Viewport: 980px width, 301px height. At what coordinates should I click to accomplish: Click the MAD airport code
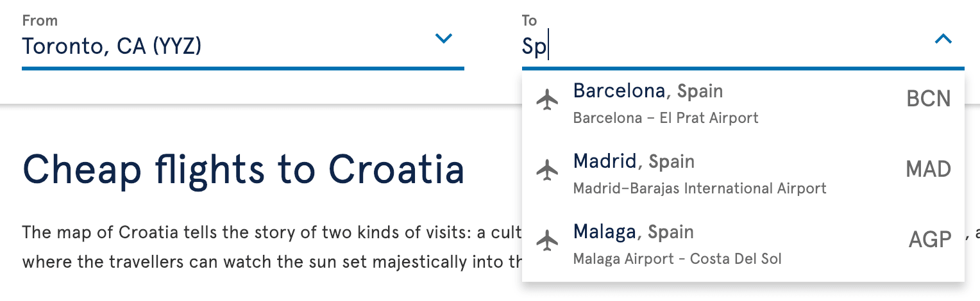[x=928, y=170]
